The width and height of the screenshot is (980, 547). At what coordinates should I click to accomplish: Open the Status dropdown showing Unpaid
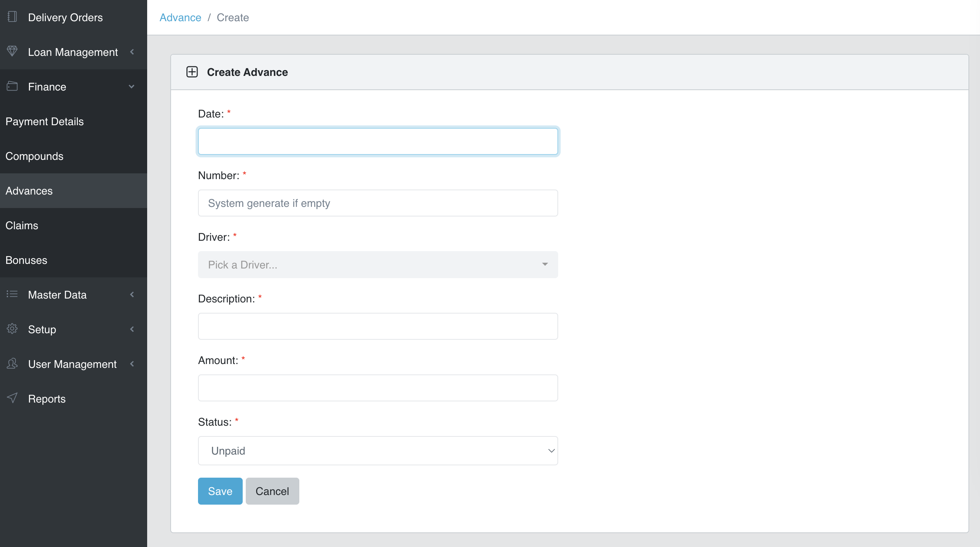click(x=378, y=451)
